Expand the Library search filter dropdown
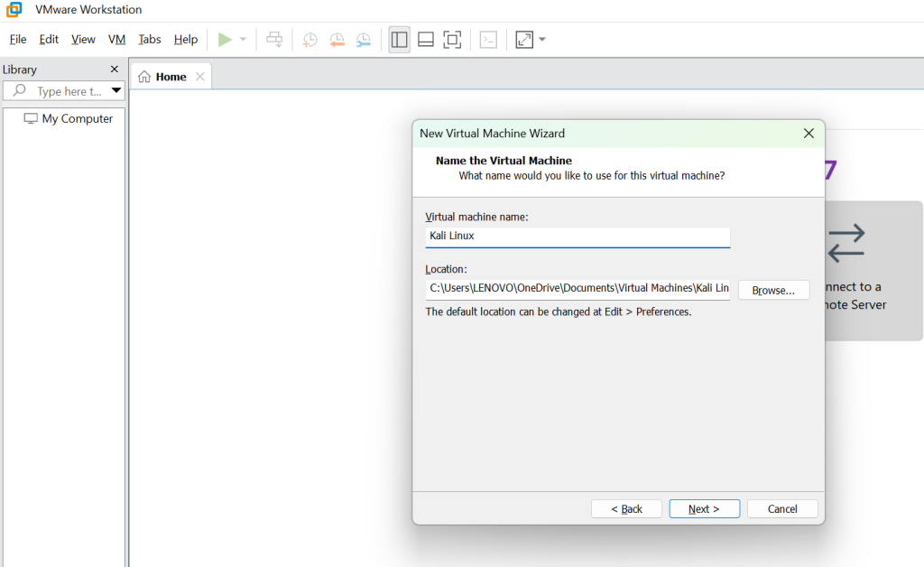The height and width of the screenshot is (567, 924). tap(116, 90)
